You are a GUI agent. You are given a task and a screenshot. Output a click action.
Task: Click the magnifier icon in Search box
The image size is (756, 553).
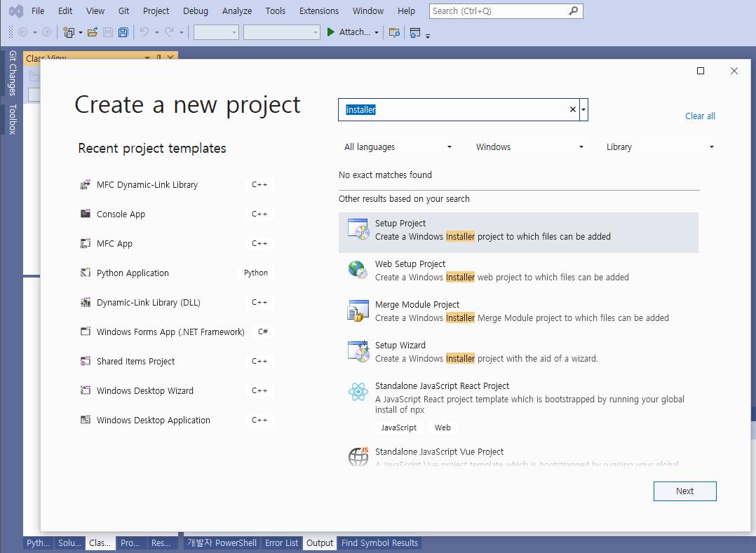click(x=573, y=11)
